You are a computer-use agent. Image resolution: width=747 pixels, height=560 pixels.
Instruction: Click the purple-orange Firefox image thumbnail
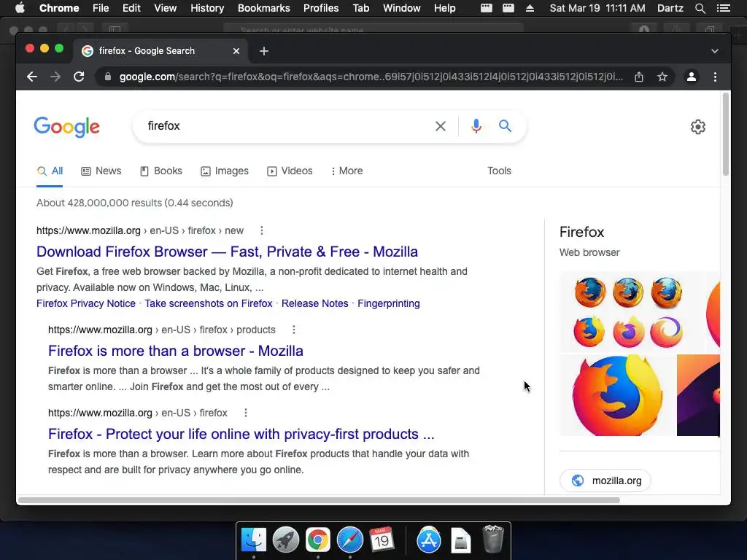coord(698,395)
